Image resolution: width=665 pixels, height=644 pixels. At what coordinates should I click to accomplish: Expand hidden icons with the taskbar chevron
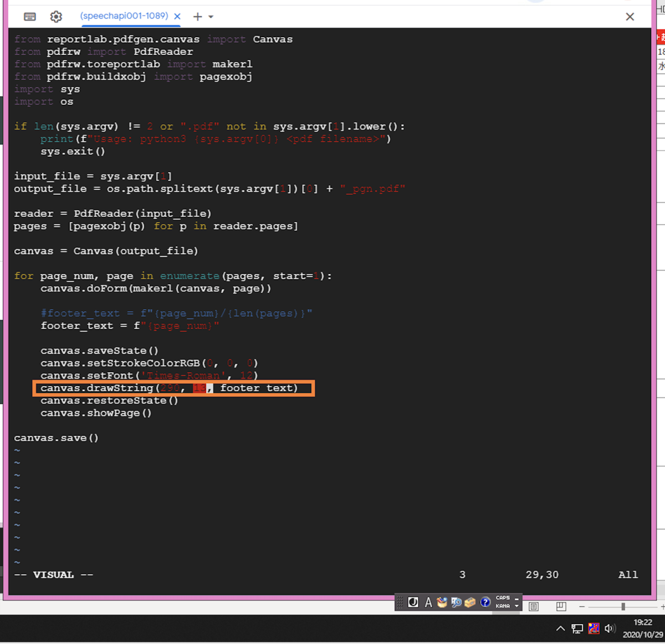pyautogui.click(x=561, y=628)
